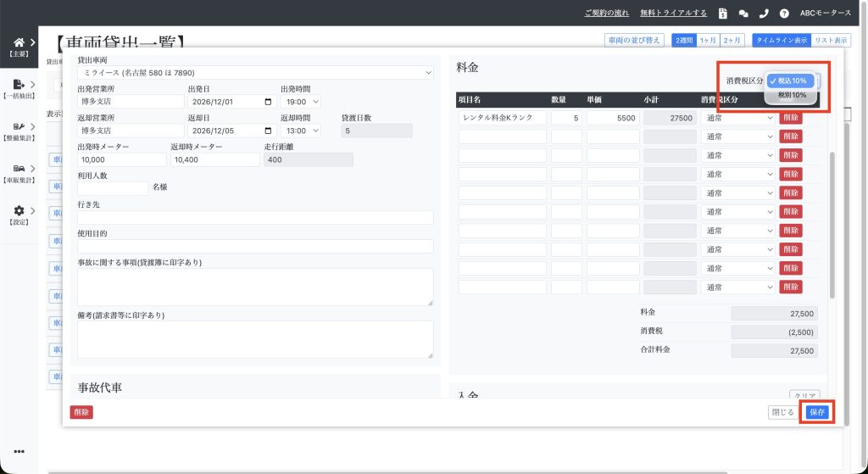Focus the 行き先 input
Image resolution: width=868 pixels, height=474 pixels.
[255, 217]
